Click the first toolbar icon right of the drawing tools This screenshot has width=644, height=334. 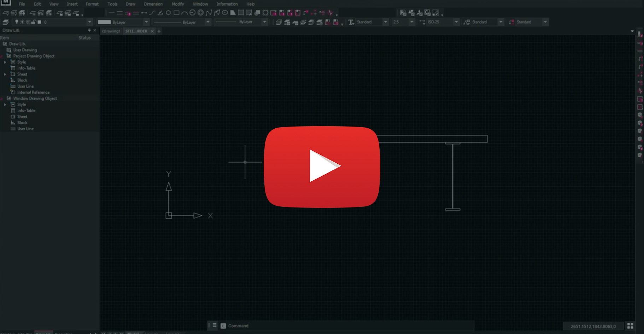point(403,13)
